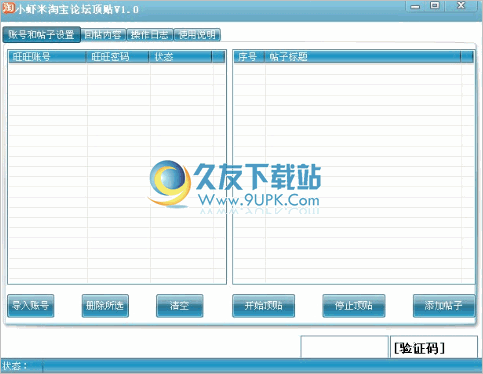Click the Taobao app icon in title bar

(8, 8)
